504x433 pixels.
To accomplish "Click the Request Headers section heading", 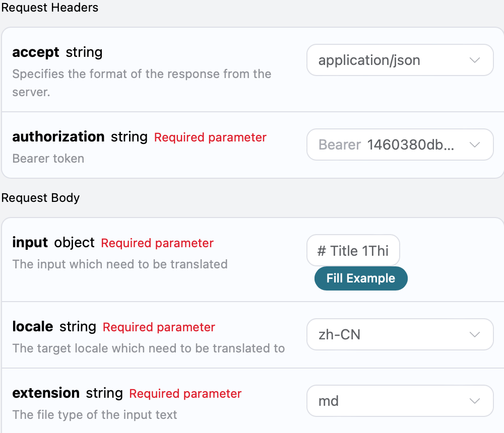I will tap(49, 8).
